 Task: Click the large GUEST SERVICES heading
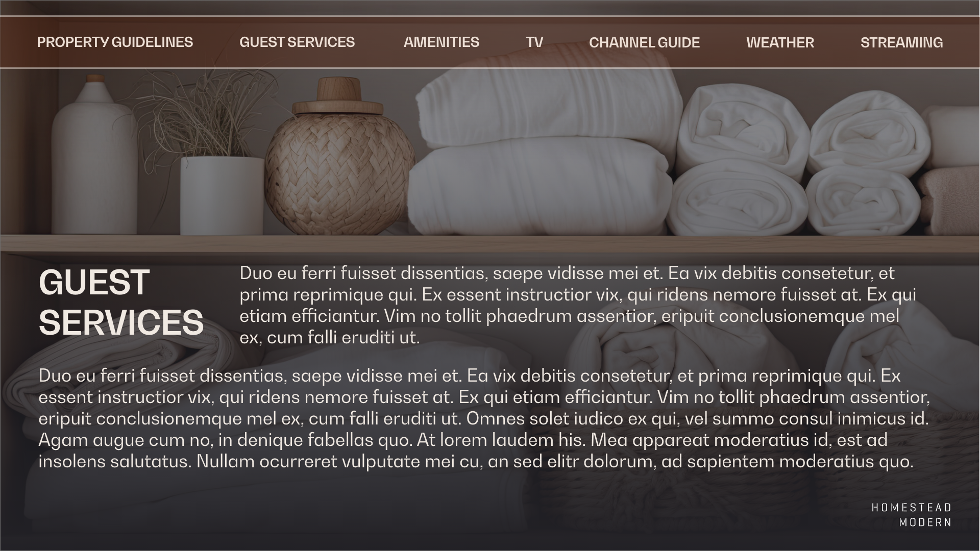point(121,303)
